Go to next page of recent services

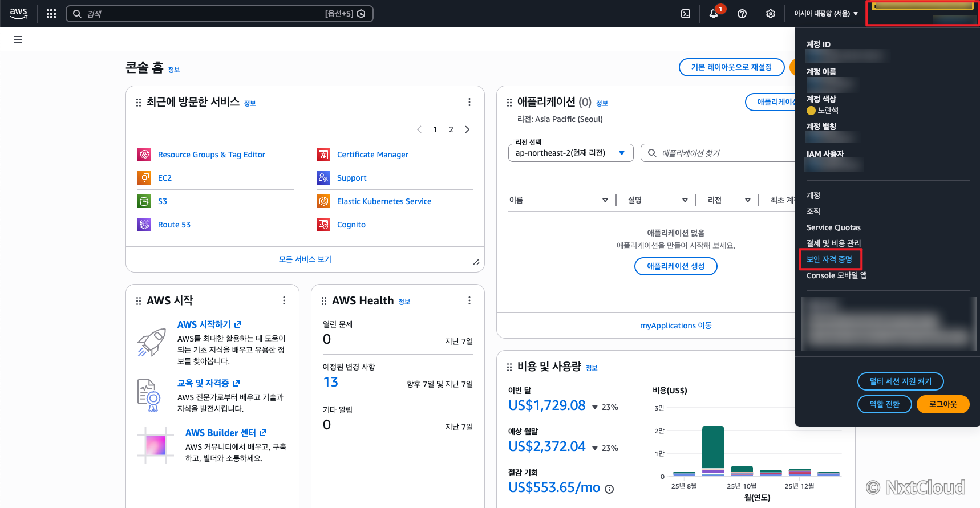[x=467, y=129]
